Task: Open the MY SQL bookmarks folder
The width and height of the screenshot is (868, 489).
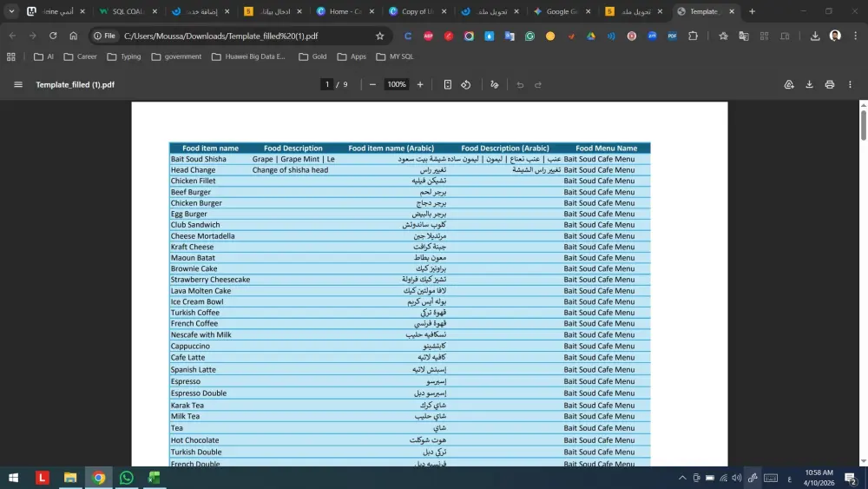Action: point(395,56)
